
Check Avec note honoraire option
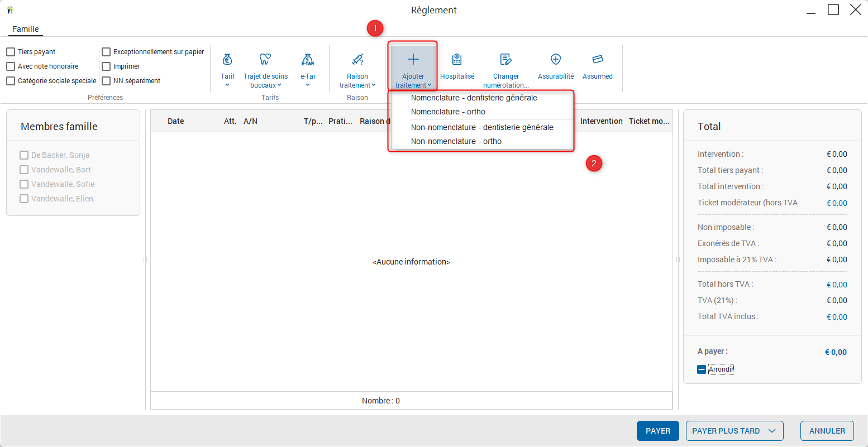click(x=11, y=66)
